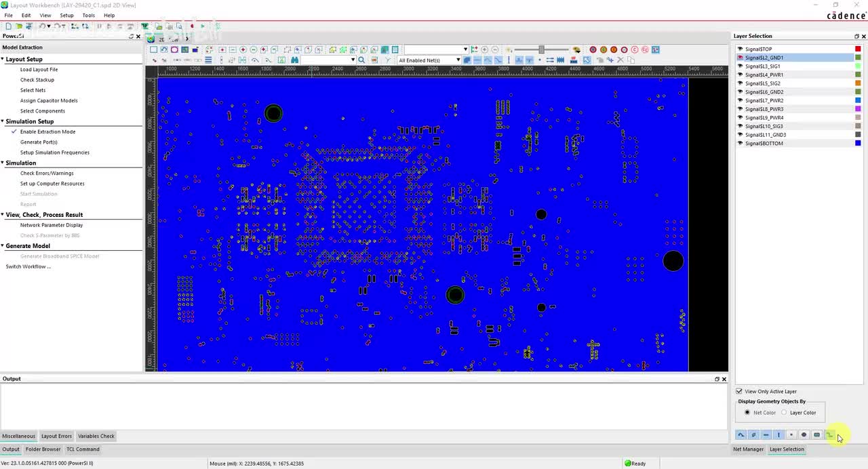Toggle visibility of Signal$L6_GND2 layer

[740, 91]
